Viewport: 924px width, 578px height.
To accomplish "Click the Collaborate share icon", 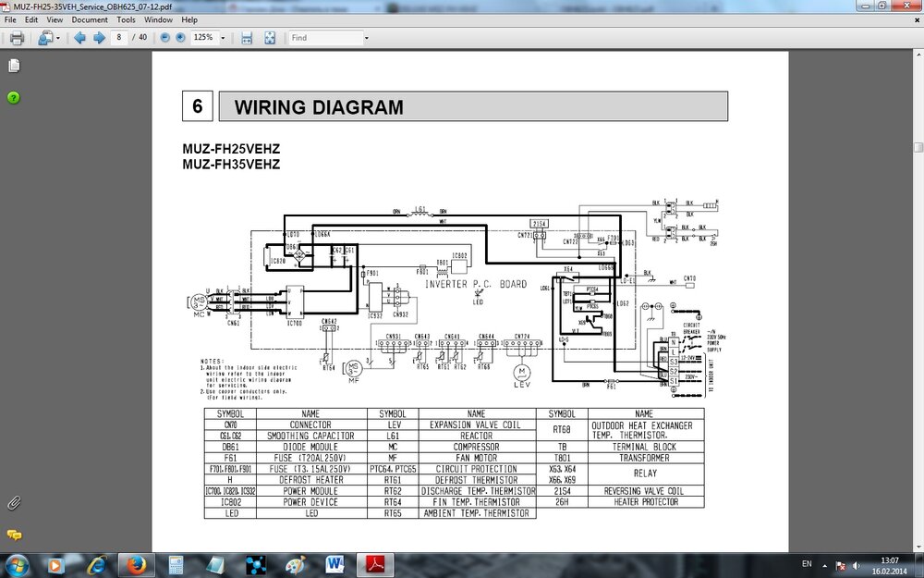I will pos(44,38).
